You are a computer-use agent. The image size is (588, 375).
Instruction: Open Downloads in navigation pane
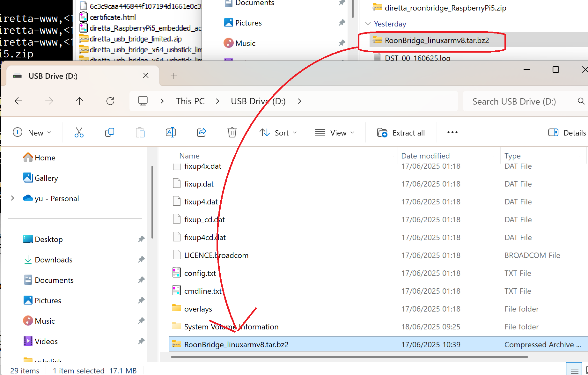[48, 260]
